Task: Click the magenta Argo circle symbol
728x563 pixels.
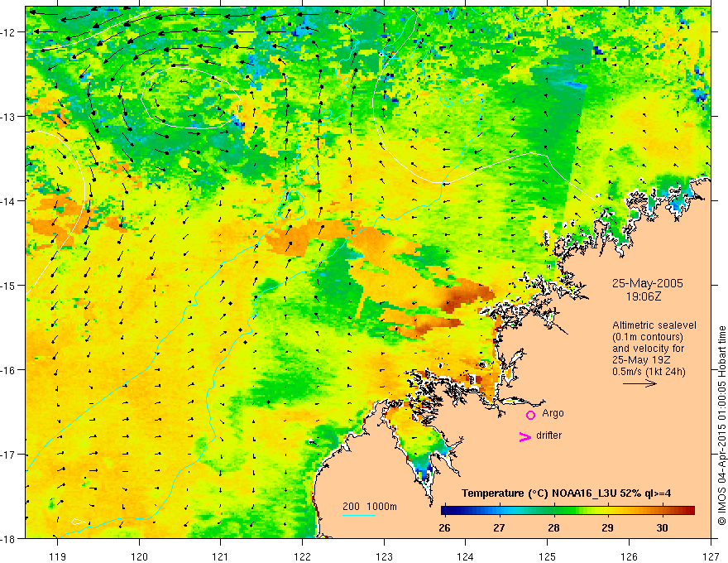Action: tap(530, 415)
